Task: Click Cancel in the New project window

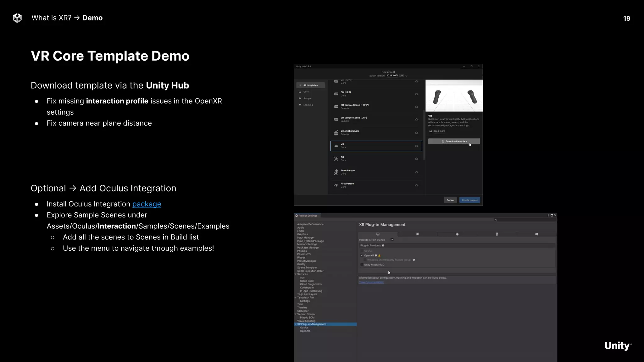Action: pos(450,200)
